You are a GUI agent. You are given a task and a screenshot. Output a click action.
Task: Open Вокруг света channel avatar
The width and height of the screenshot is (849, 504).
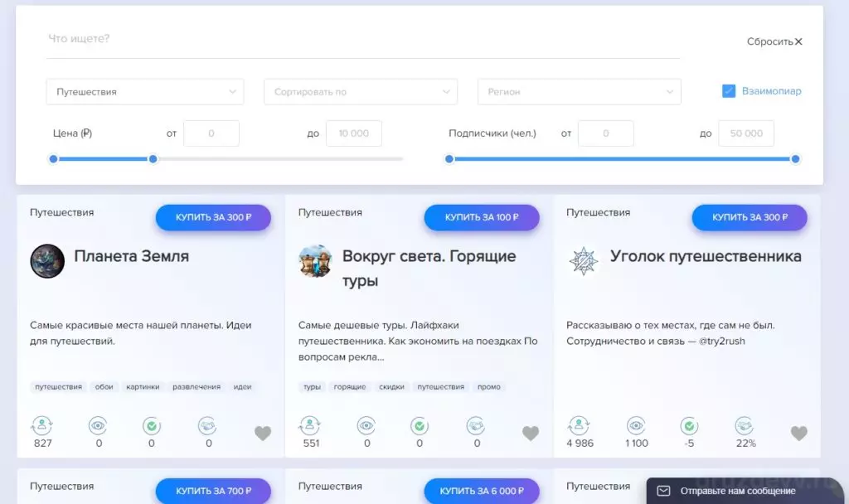(x=315, y=261)
